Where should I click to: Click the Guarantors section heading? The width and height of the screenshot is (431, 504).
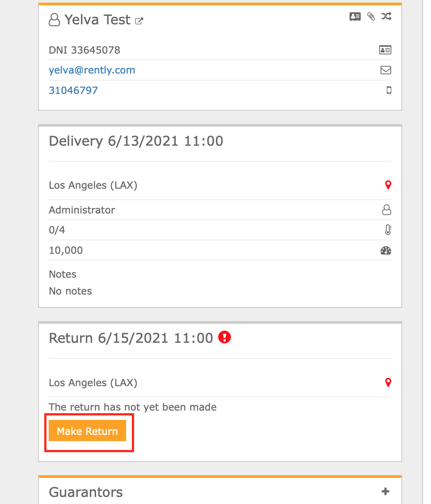point(86,492)
